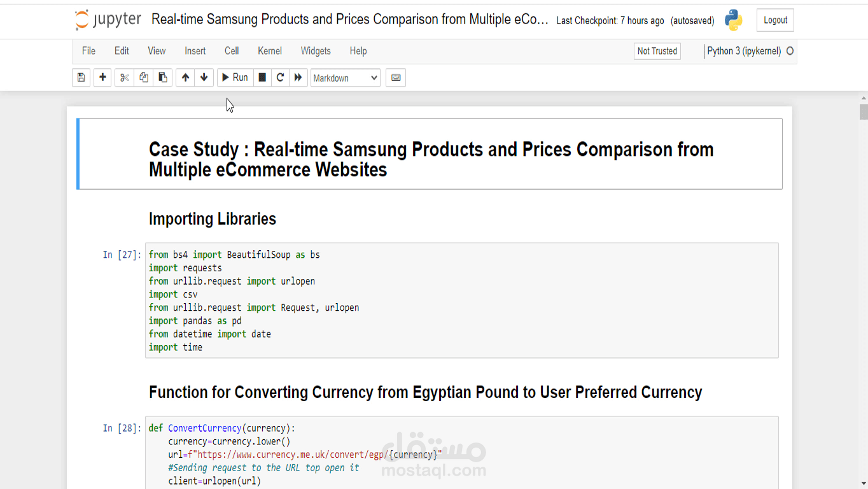Open the Kernel menu
Image resolution: width=868 pixels, height=489 pixels.
point(270,51)
